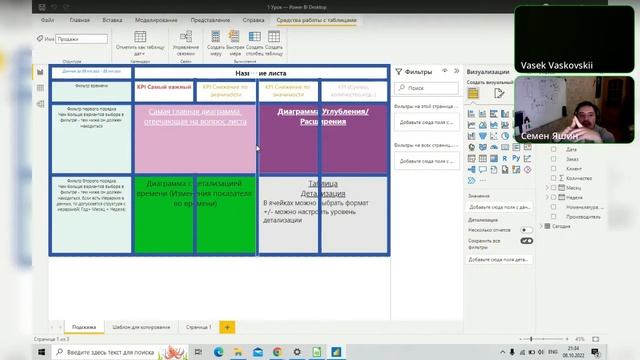
Task: Select the globe map visual
Action: point(471,147)
